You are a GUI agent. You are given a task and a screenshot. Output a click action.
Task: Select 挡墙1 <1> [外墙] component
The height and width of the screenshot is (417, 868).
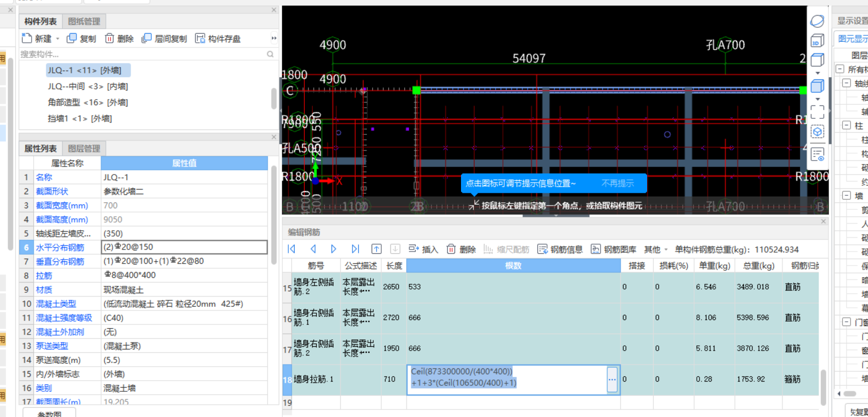[x=80, y=118]
